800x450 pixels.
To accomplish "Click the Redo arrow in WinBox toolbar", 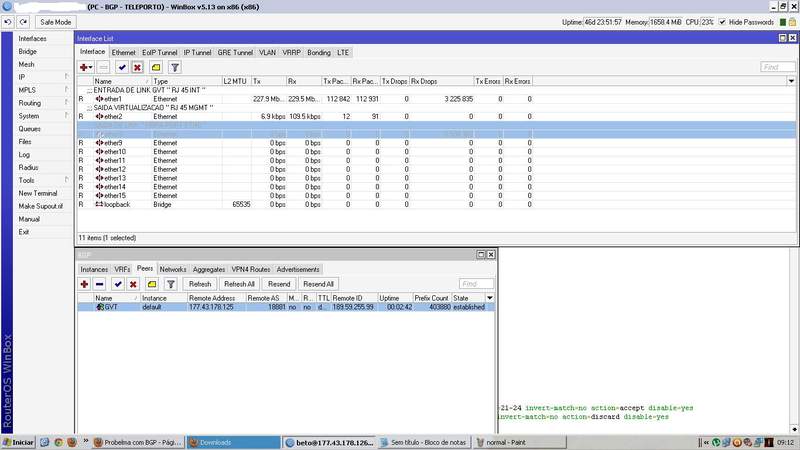I will coord(23,22).
